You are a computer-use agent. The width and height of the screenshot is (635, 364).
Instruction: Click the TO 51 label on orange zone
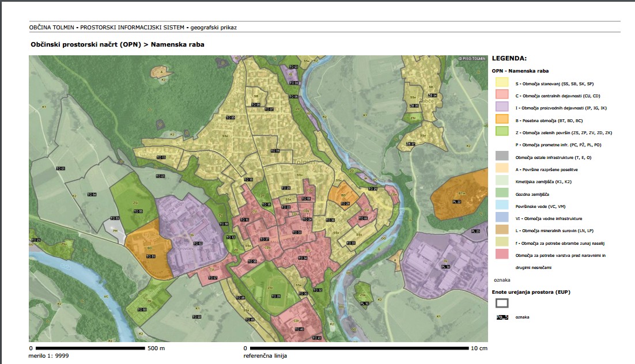tap(152, 256)
